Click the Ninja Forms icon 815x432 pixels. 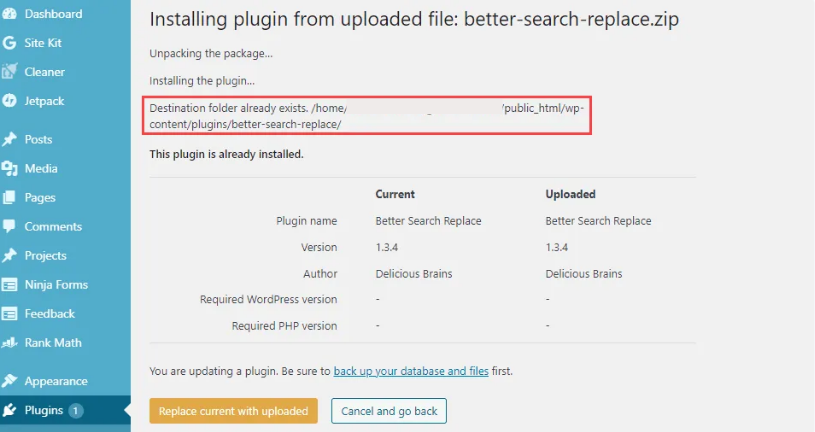pyautogui.click(x=9, y=284)
